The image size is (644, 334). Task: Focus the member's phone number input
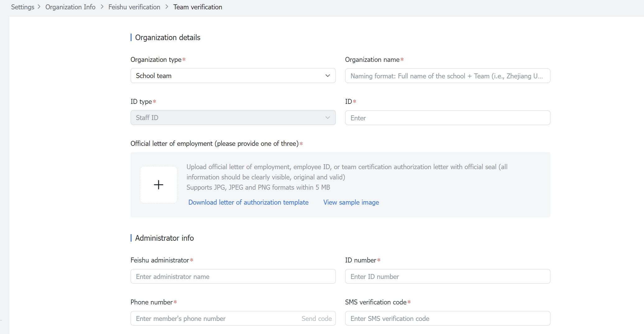pyautogui.click(x=215, y=318)
